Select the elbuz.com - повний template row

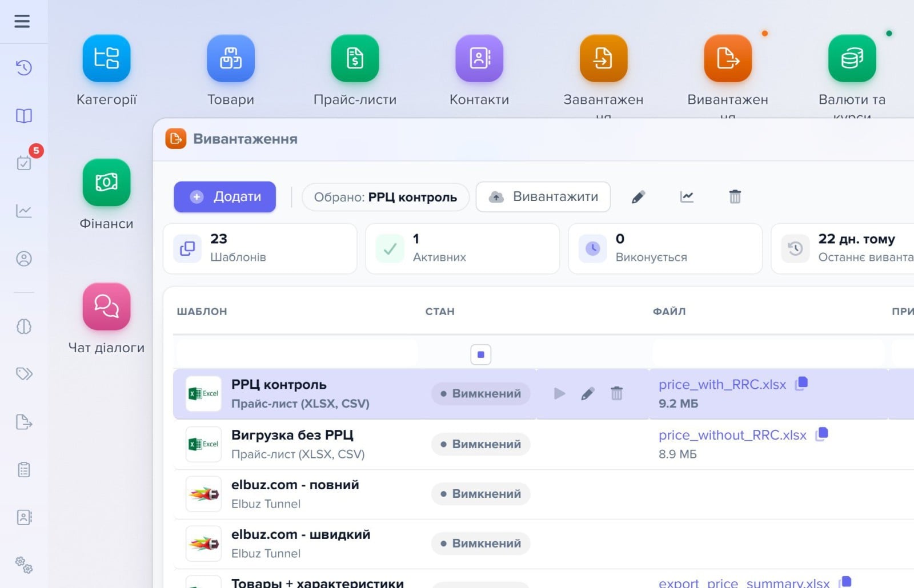click(543, 494)
